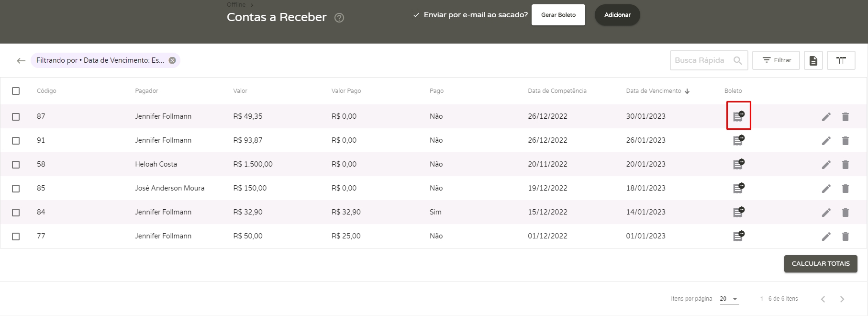
Task: Edit the R$ 1.500,00 Heloah Costa entry
Action: click(826, 165)
